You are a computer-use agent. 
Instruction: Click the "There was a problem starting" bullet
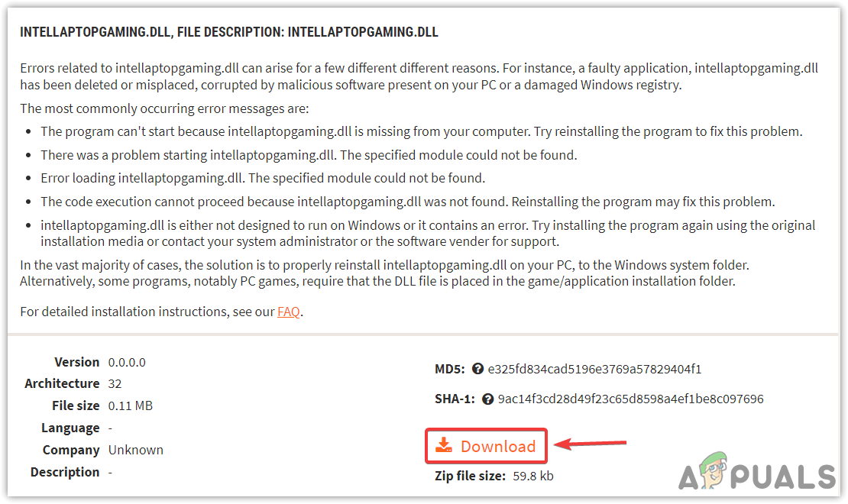pyautogui.click(x=309, y=155)
